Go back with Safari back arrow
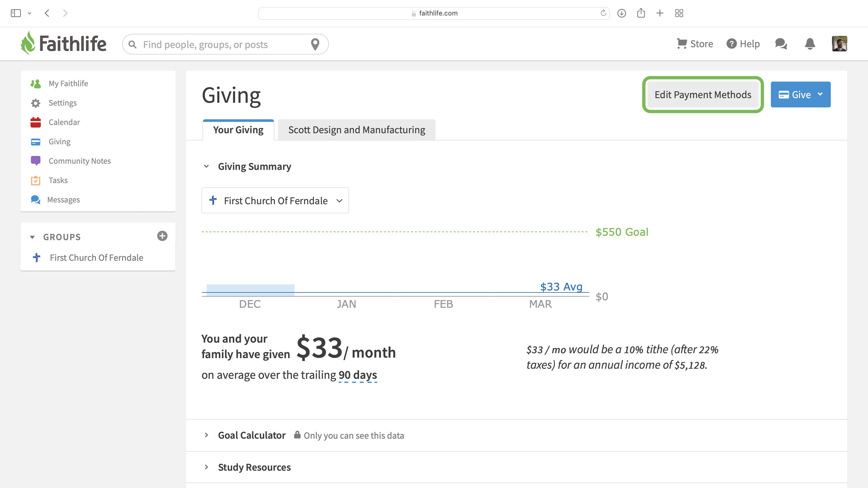The width and height of the screenshot is (868, 488). (x=47, y=13)
